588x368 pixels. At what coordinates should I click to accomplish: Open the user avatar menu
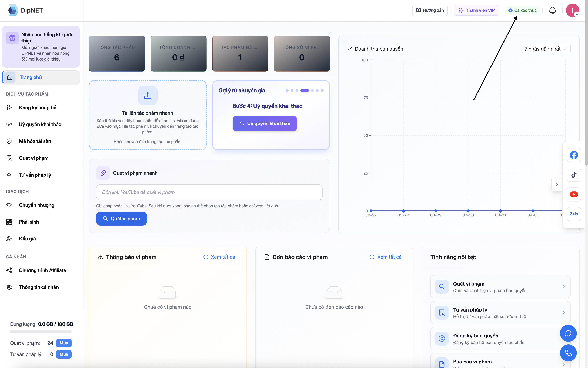click(572, 10)
